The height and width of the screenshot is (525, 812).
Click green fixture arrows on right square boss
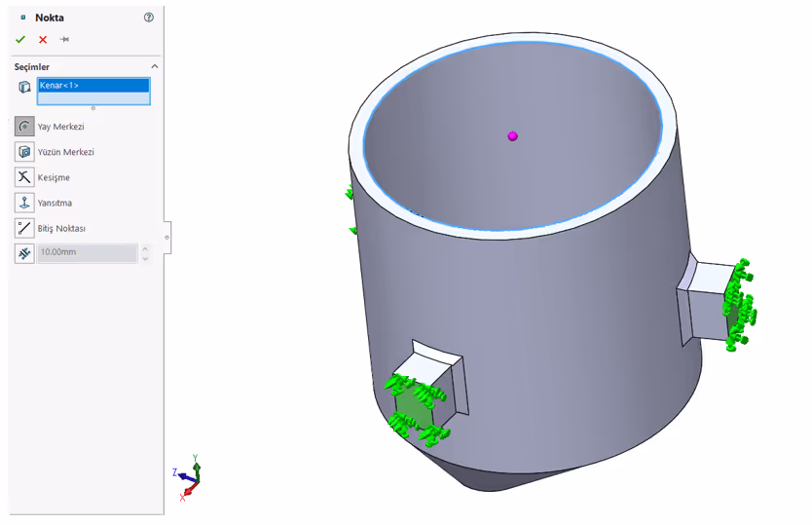(x=740, y=305)
